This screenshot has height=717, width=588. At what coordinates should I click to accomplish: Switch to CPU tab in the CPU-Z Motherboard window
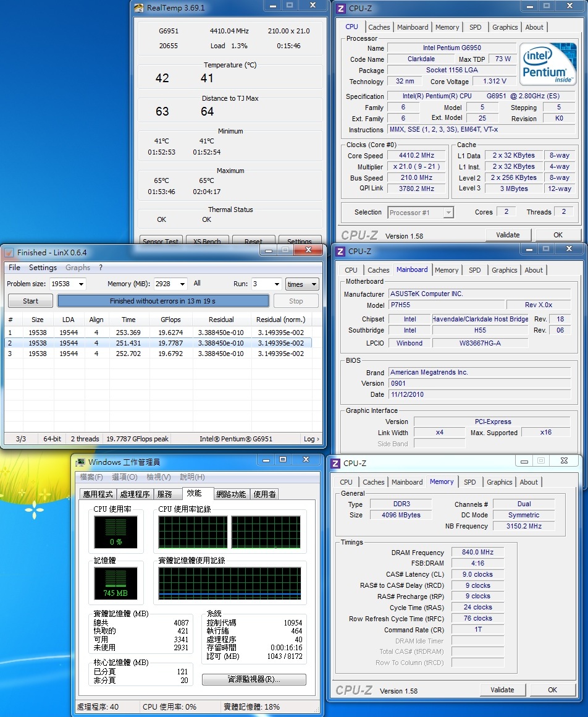coord(351,269)
